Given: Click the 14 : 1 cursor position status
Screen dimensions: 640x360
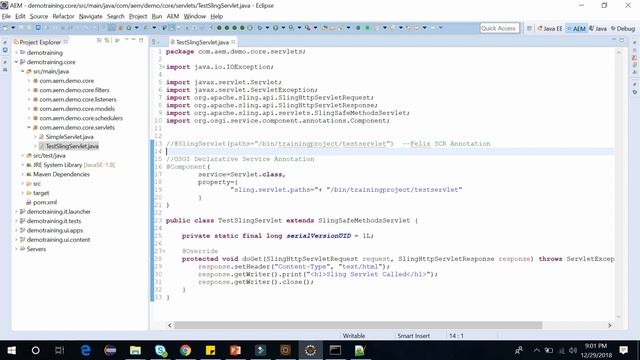Looking at the screenshot, I should pyautogui.click(x=456, y=336).
